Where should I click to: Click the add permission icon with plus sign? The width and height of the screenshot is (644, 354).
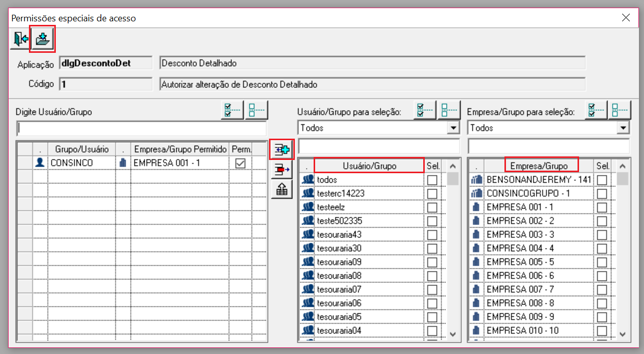281,150
